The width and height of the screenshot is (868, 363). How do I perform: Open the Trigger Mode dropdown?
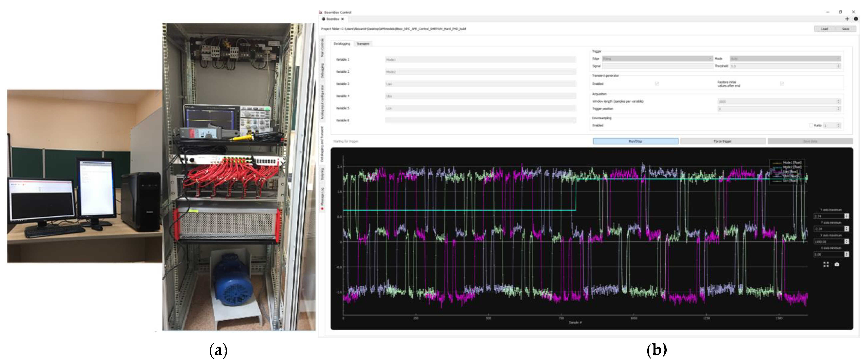(785, 59)
